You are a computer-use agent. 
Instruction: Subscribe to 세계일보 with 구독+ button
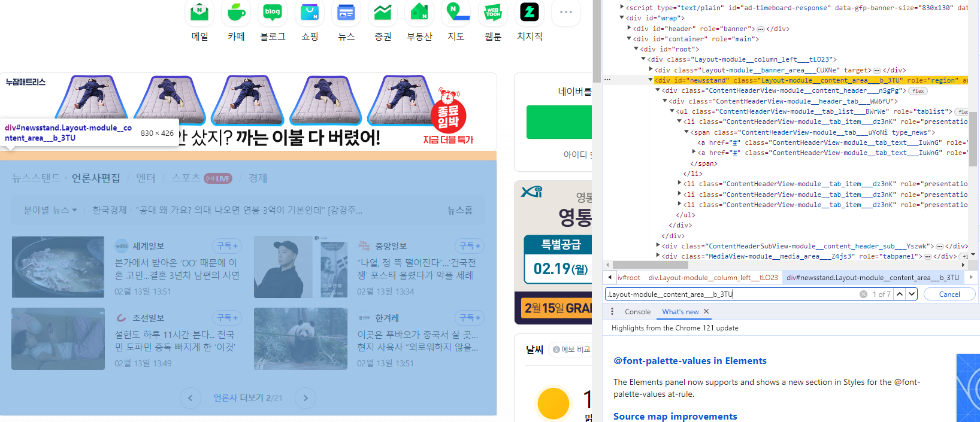pyautogui.click(x=227, y=246)
